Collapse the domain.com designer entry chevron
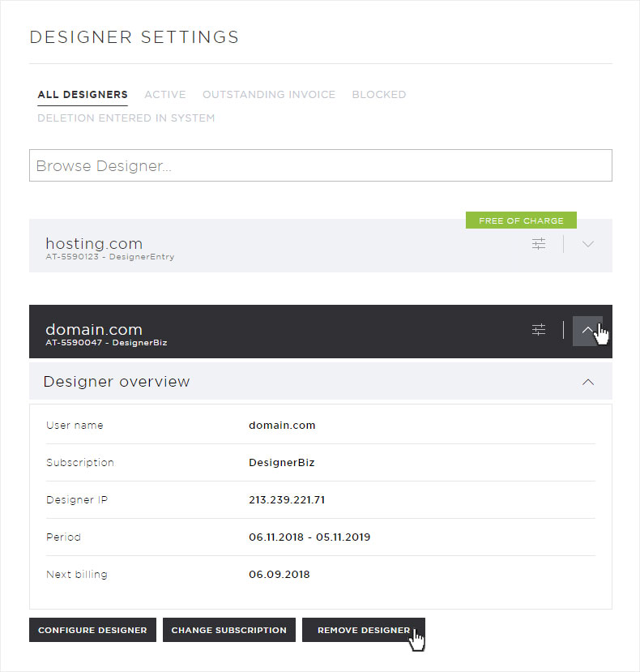 [x=587, y=331]
